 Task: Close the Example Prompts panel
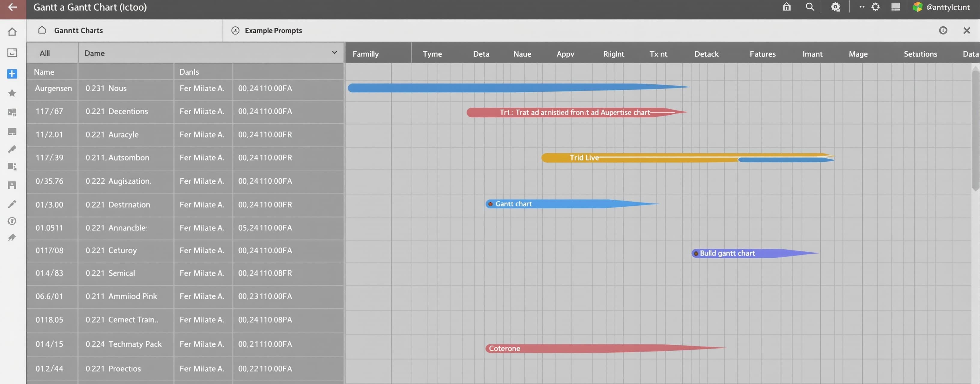(967, 30)
